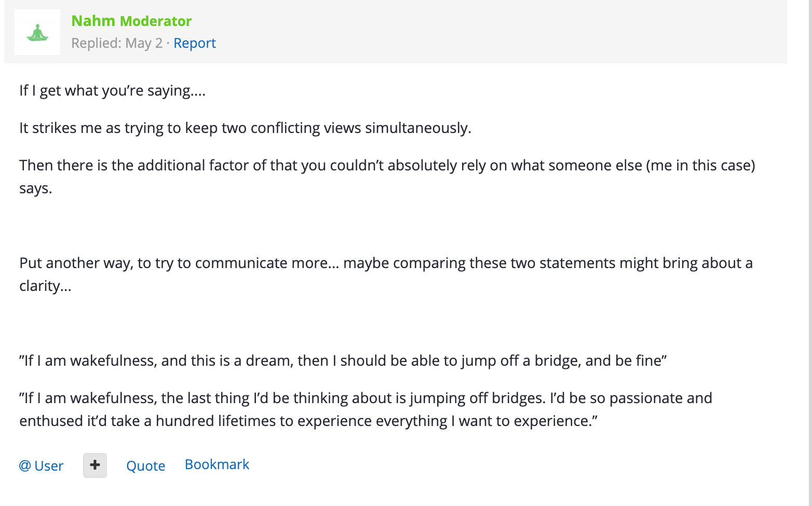The image size is (812, 506).
Task: Report this reply
Action: click(195, 43)
